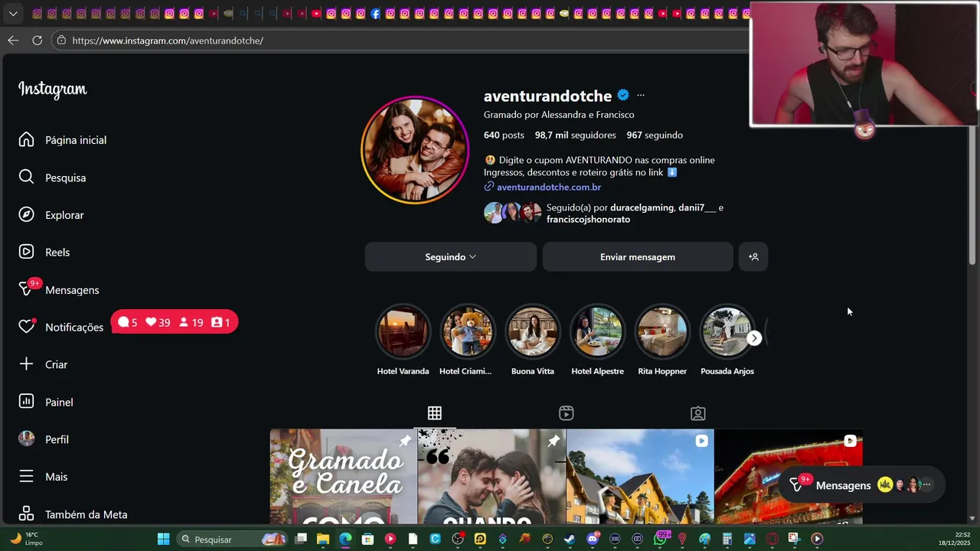Open the Windows Start button

click(x=163, y=539)
